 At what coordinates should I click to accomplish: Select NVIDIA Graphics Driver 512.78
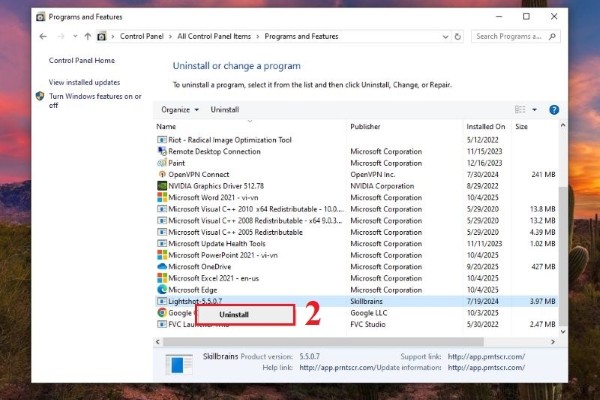click(x=216, y=186)
